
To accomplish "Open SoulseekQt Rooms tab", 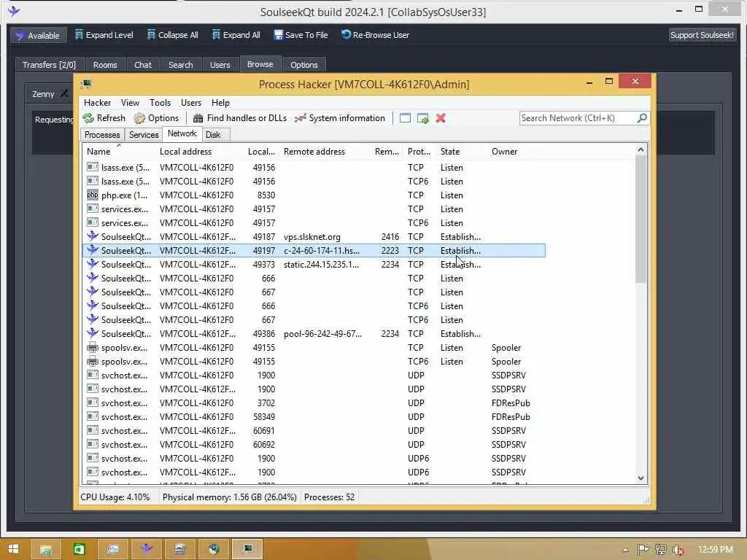I will pyautogui.click(x=105, y=65).
